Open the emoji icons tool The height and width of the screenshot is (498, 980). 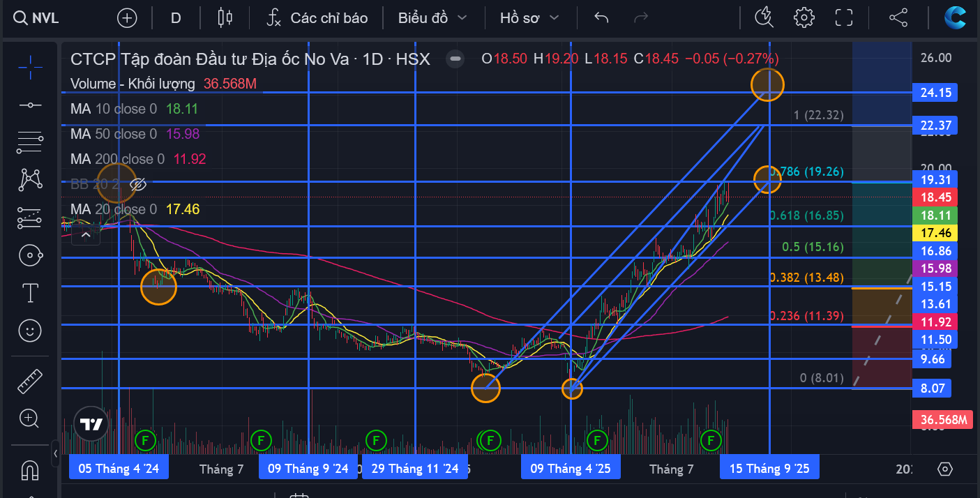(30, 331)
